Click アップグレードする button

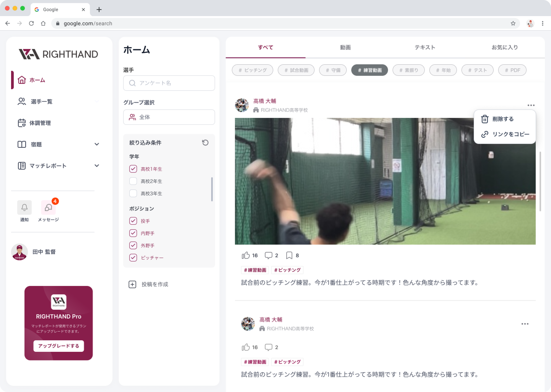[59, 346]
